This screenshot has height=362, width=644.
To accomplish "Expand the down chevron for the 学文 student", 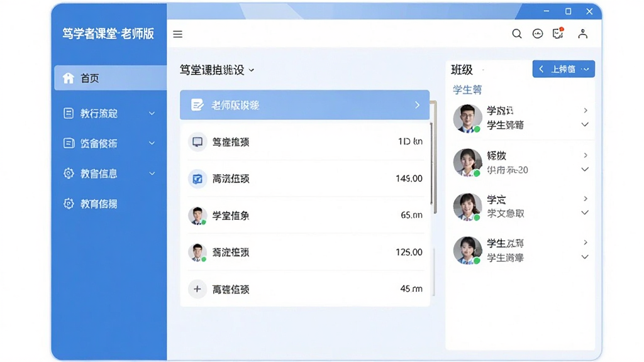I will [585, 212].
